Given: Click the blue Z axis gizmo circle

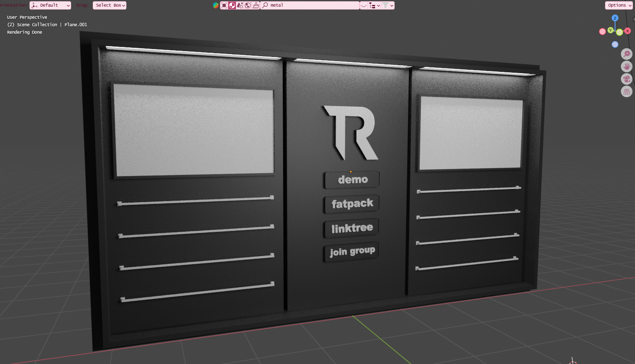Looking at the screenshot, I should (615, 18).
